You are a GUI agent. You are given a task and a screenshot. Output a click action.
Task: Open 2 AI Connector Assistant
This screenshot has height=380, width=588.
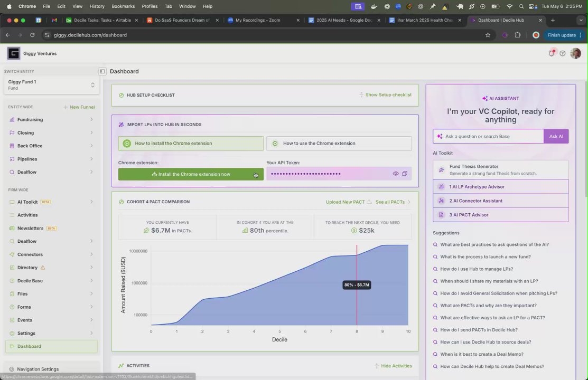pyautogui.click(x=501, y=201)
